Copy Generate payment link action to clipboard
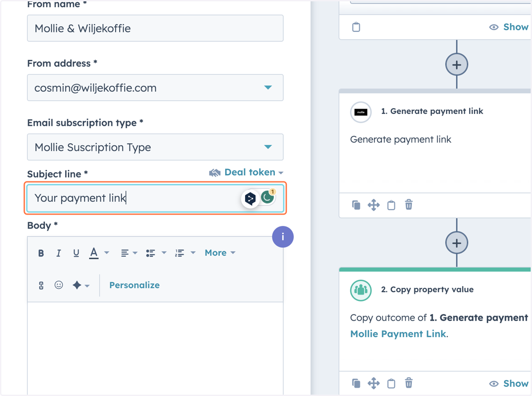Viewport: 532px width, 396px height. pyautogui.click(x=391, y=205)
